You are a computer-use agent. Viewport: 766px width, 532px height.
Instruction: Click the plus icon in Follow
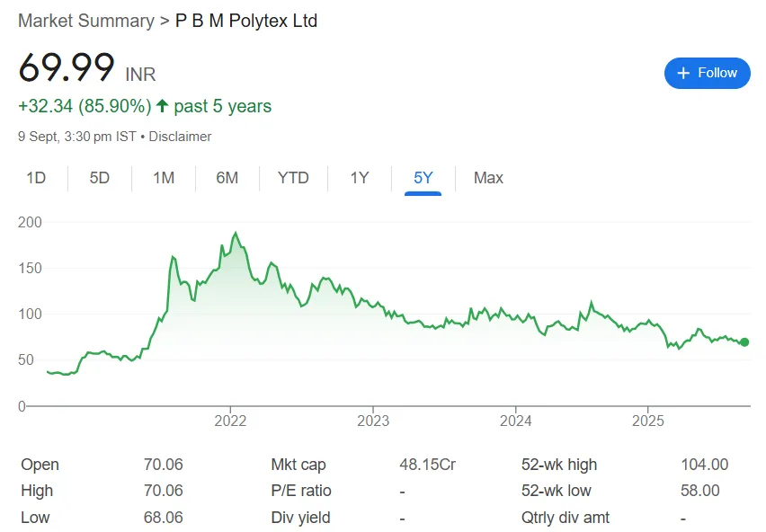pos(683,73)
